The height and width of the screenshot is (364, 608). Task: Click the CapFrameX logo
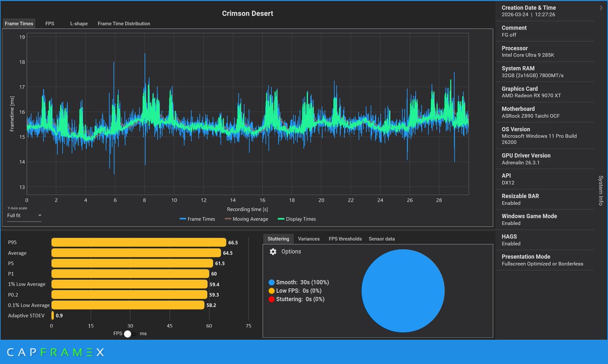pos(55,352)
